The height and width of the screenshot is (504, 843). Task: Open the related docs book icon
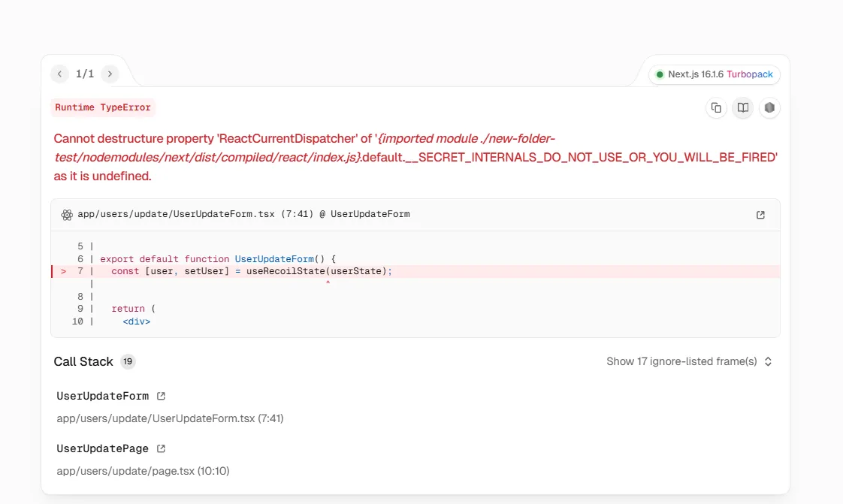coord(743,107)
